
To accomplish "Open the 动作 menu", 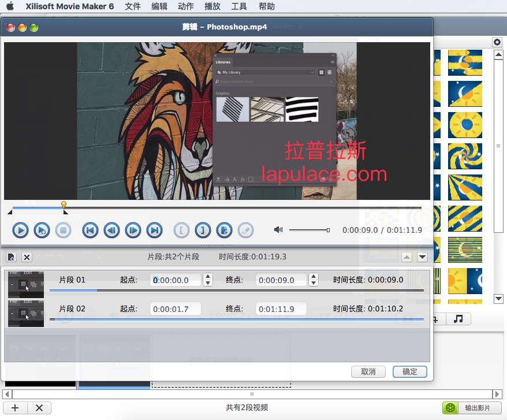I will 186,6.
